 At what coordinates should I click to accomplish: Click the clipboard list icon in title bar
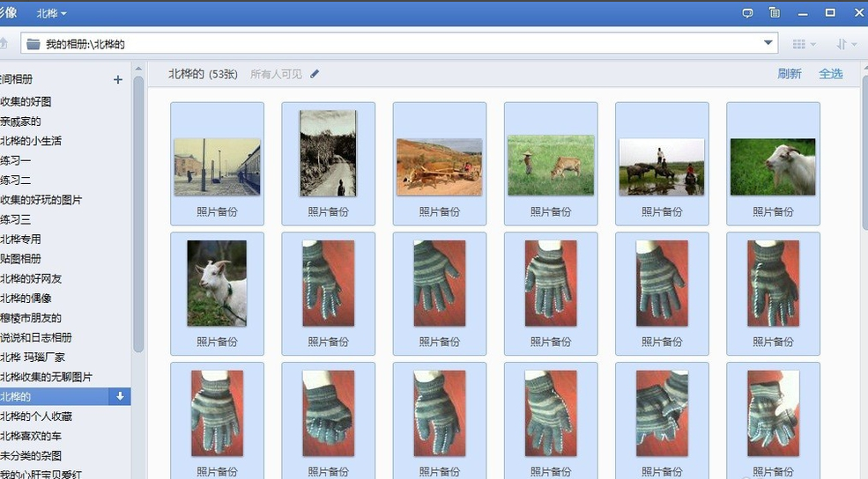(x=774, y=13)
